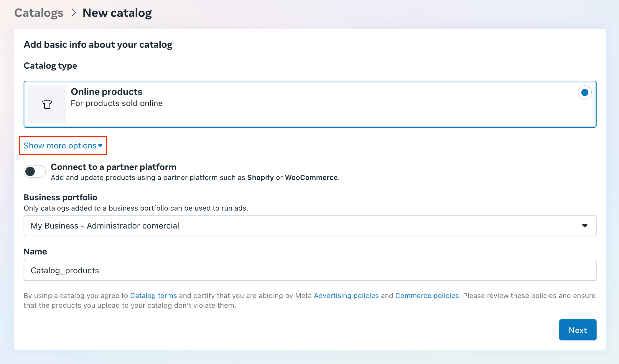Click New catalog breadcrumb title
The image size is (619, 364).
pyautogui.click(x=117, y=13)
